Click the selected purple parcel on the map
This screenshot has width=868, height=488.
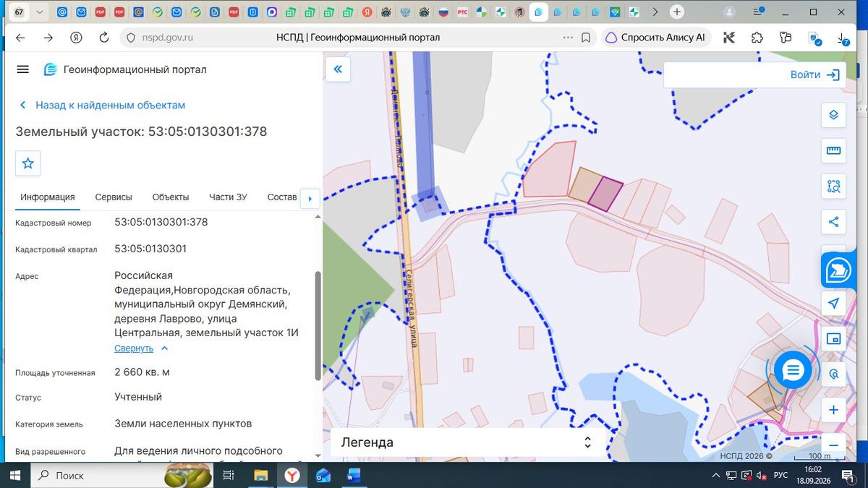[605, 194]
